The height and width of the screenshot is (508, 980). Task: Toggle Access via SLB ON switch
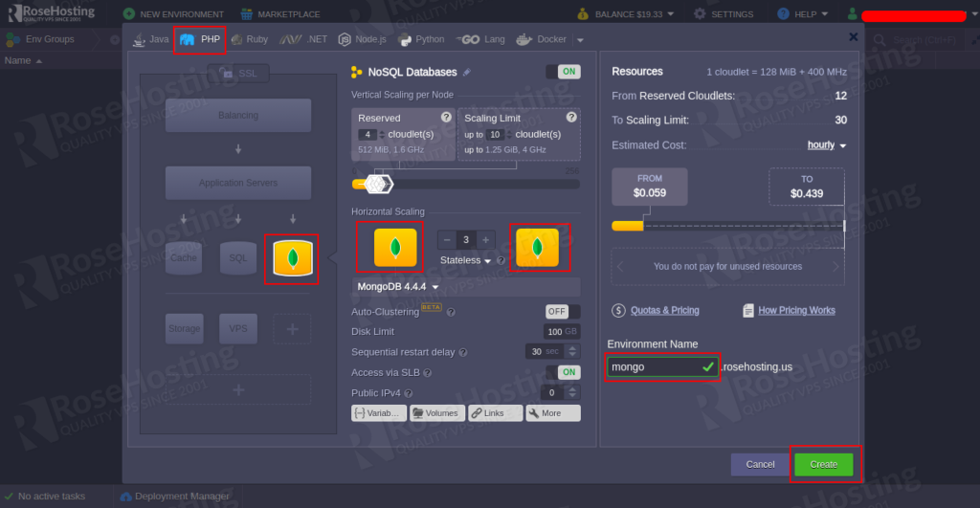pos(563,372)
